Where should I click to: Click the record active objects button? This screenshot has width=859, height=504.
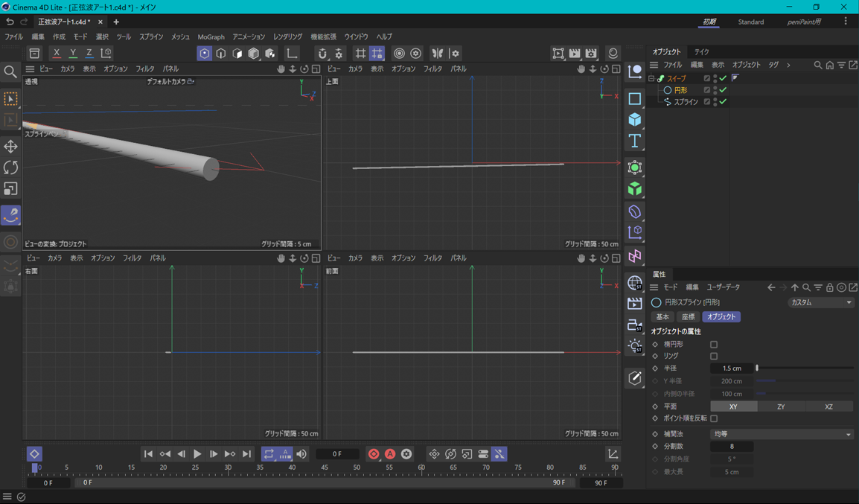(x=374, y=454)
